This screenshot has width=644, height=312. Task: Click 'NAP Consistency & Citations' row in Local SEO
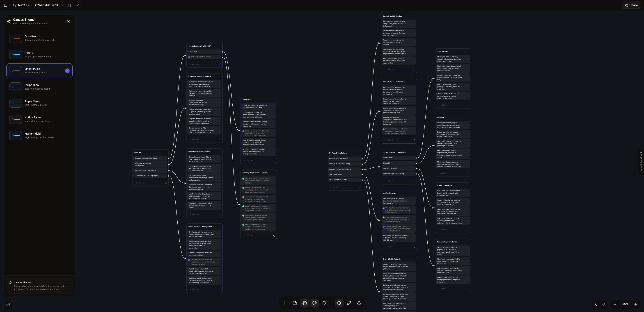pos(150,170)
